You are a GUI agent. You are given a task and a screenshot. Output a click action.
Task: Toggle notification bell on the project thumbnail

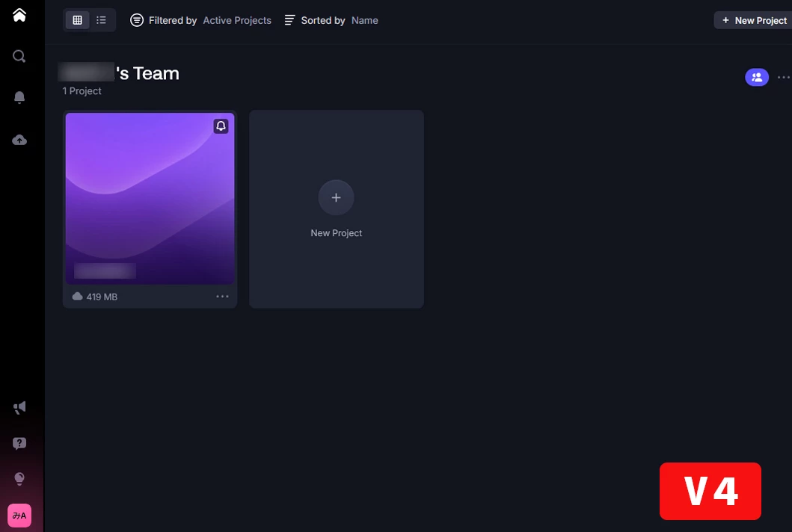tap(221, 126)
